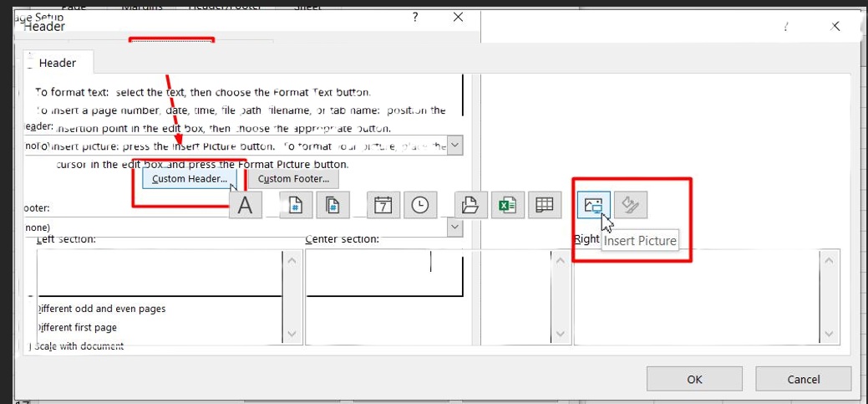Click the Format Picture icon
The height and width of the screenshot is (404, 868).
coord(631,205)
